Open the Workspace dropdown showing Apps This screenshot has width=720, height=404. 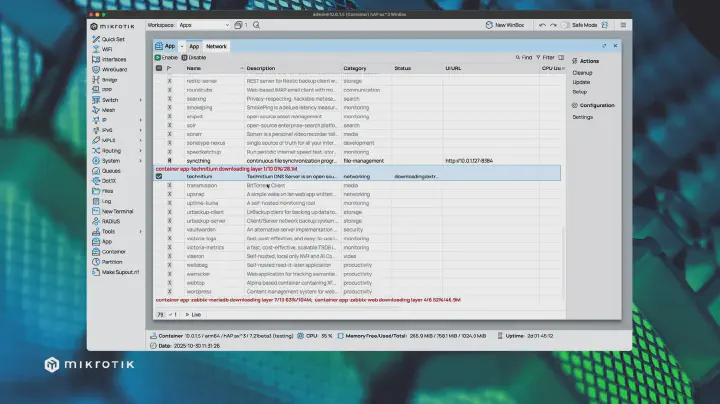[204, 25]
